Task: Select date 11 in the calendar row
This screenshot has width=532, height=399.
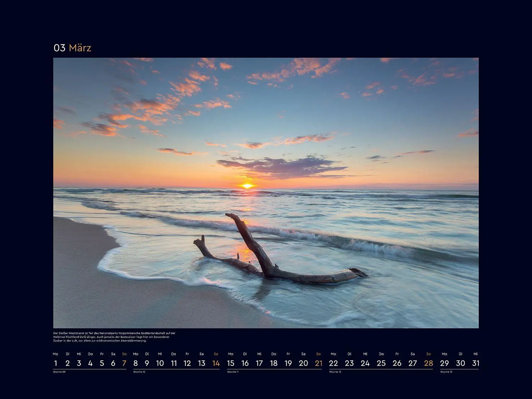Action: [174, 363]
